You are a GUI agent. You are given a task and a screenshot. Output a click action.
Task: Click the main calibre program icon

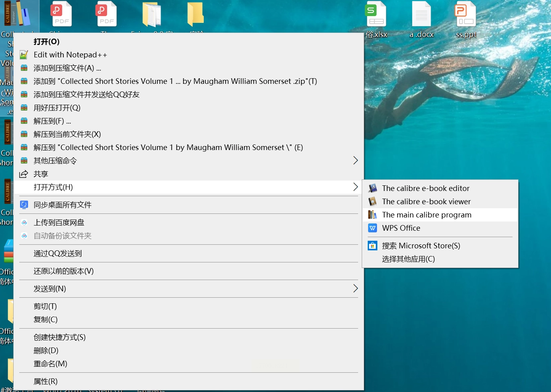pos(373,215)
